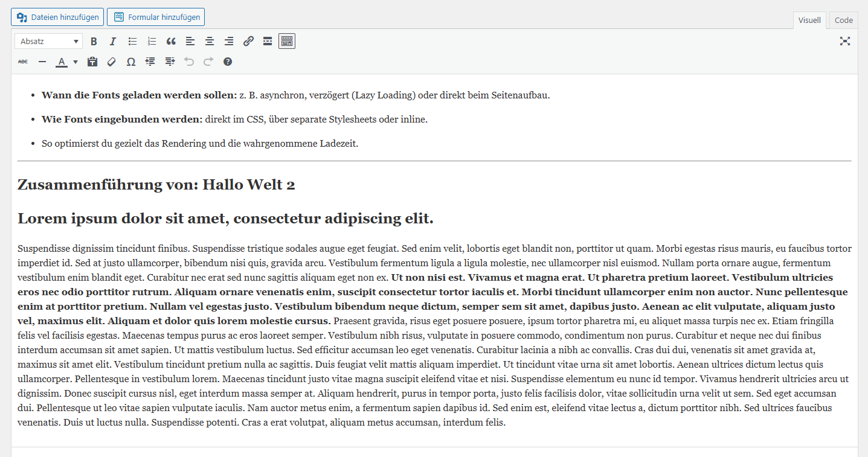Insert the Read More tag
Screen dimensions: 868x457
(x=268, y=42)
